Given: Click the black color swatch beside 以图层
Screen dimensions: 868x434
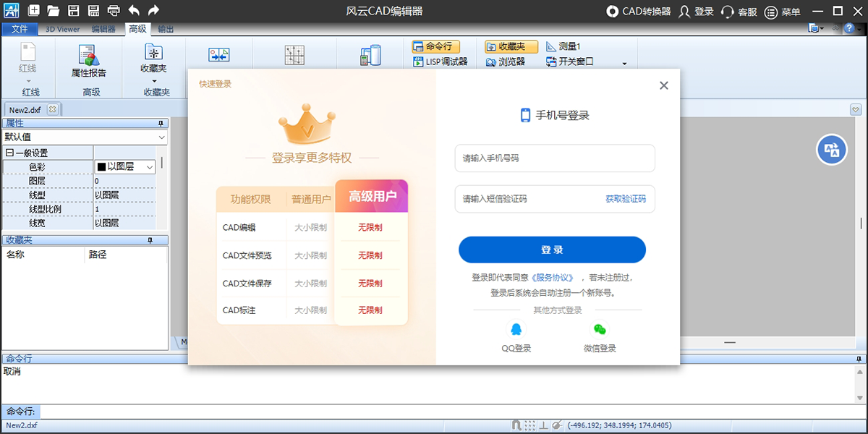Looking at the screenshot, I should coord(101,167).
